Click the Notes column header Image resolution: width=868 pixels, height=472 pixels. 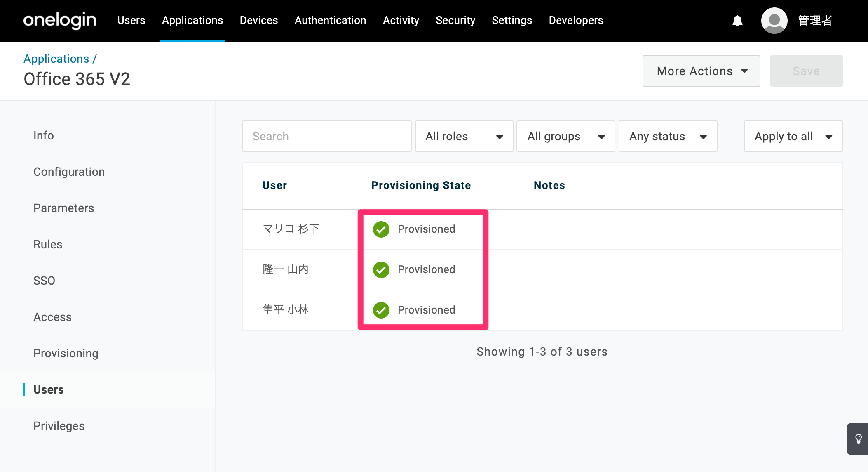[549, 185]
